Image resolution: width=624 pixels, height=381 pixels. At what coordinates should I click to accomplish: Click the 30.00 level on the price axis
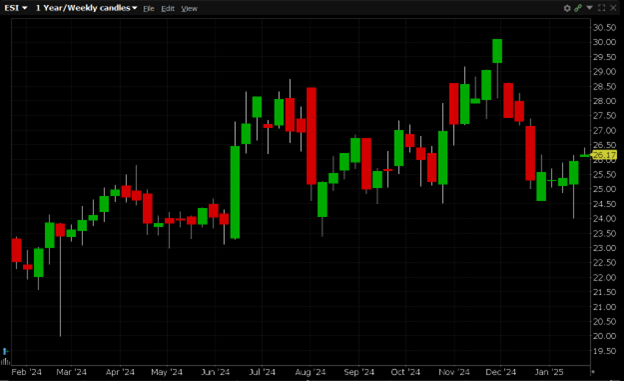[604, 42]
